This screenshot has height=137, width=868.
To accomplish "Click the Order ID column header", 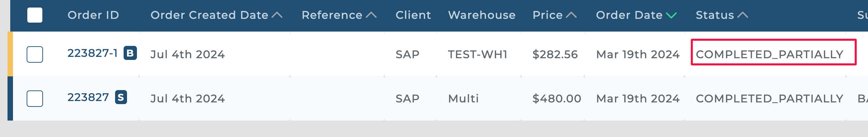I will coord(93,15).
